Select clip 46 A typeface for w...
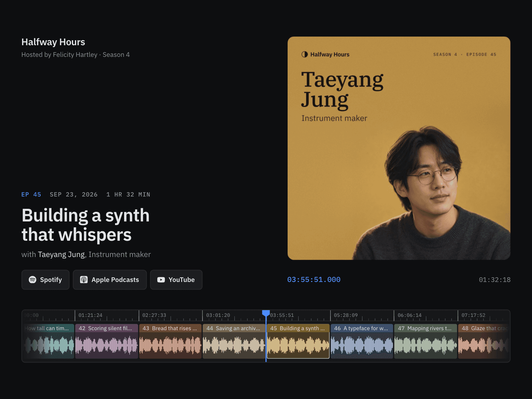The width and height of the screenshot is (532, 399). 362,341
